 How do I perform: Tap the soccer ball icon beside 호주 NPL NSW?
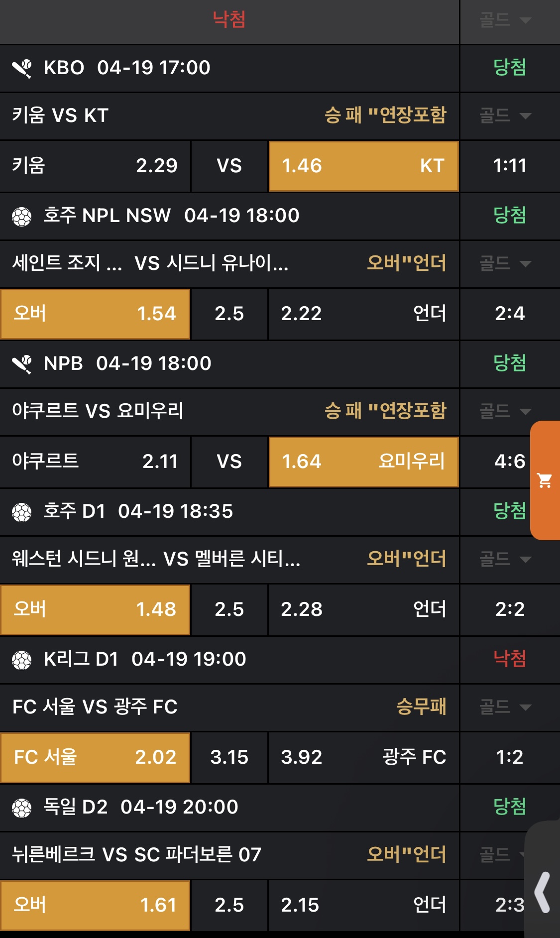click(x=22, y=216)
